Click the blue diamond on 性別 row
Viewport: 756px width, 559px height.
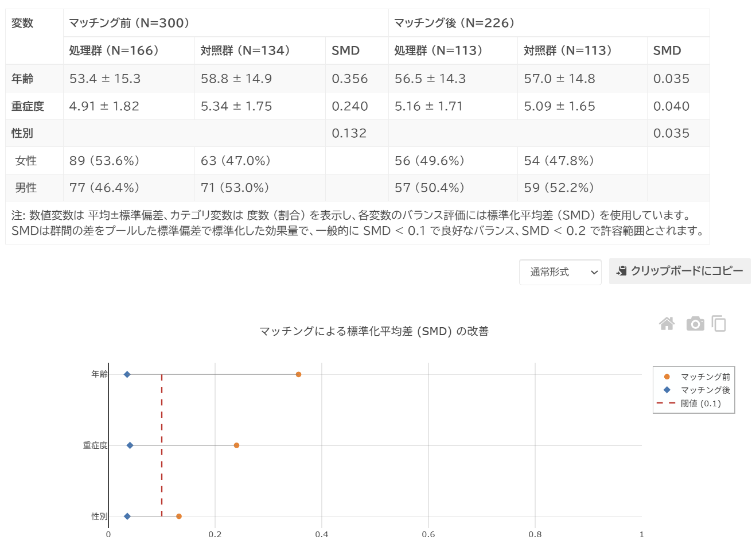pyautogui.click(x=127, y=517)
